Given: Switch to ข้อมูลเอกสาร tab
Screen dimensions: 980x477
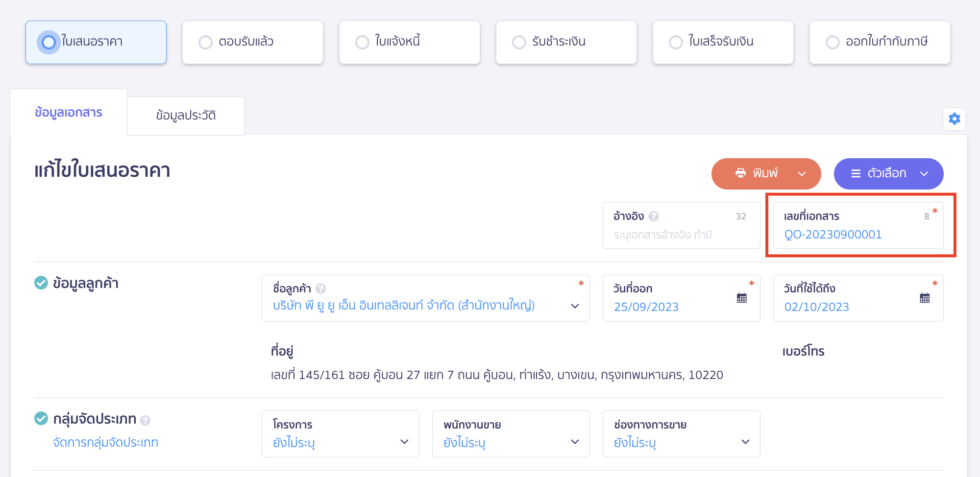Looking at the screenshot, I should tap(69, 113).
